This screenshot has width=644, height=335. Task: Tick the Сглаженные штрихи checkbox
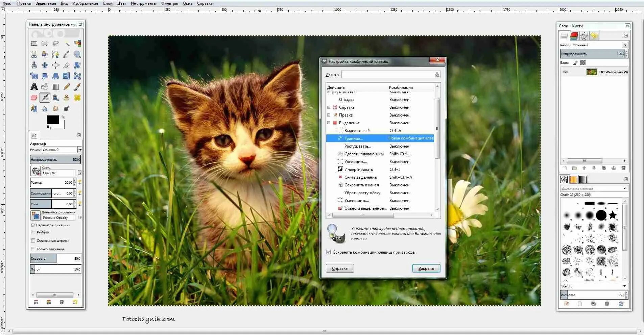tap(33, 241)
